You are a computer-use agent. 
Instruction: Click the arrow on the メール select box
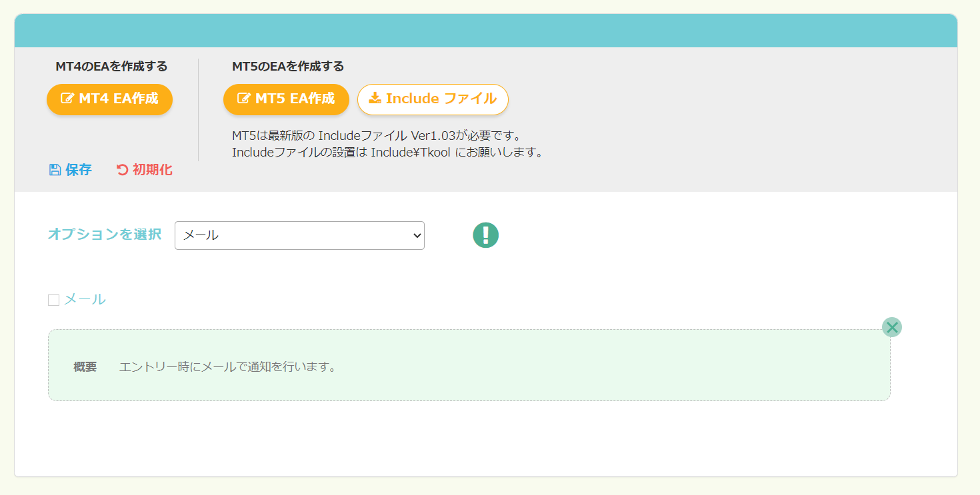click(x=417, y=235)
